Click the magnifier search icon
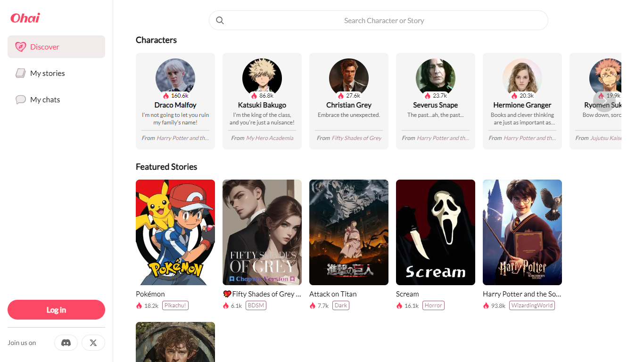 220,20
